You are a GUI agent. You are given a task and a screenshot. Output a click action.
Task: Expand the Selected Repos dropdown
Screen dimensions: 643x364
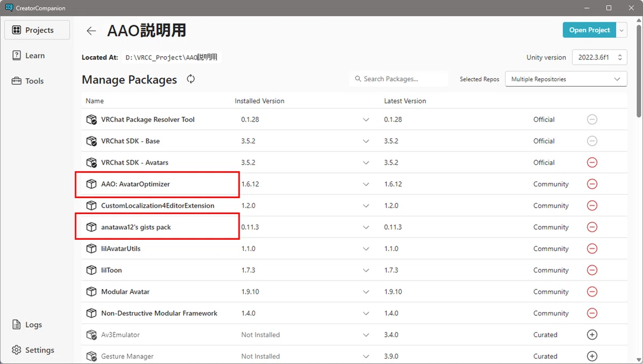click(x=566, y=79)
